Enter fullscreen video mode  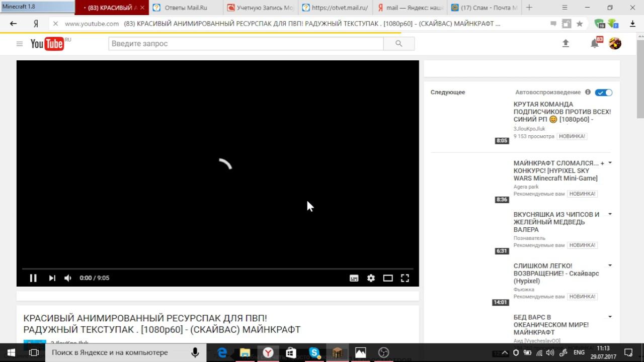click(405, 278)
